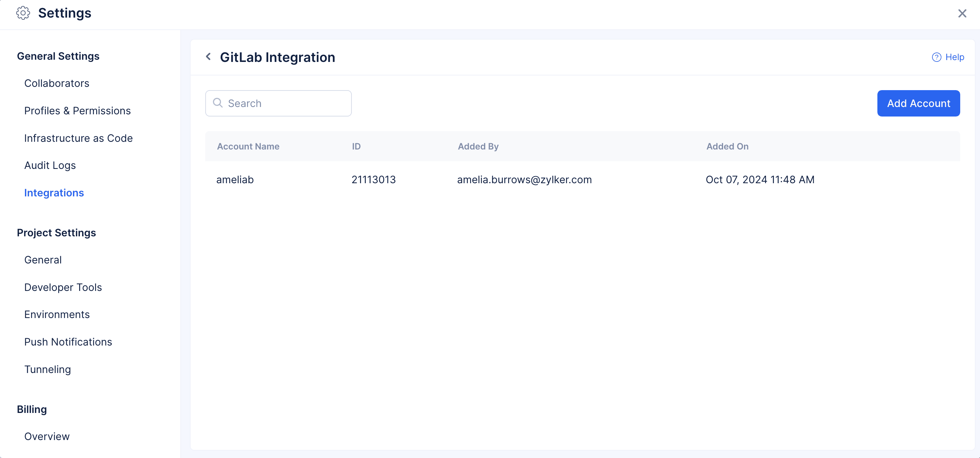The width and height of the screenshot is (980, 458).
Task: Click the Add Account button
Action: [918, 103]
